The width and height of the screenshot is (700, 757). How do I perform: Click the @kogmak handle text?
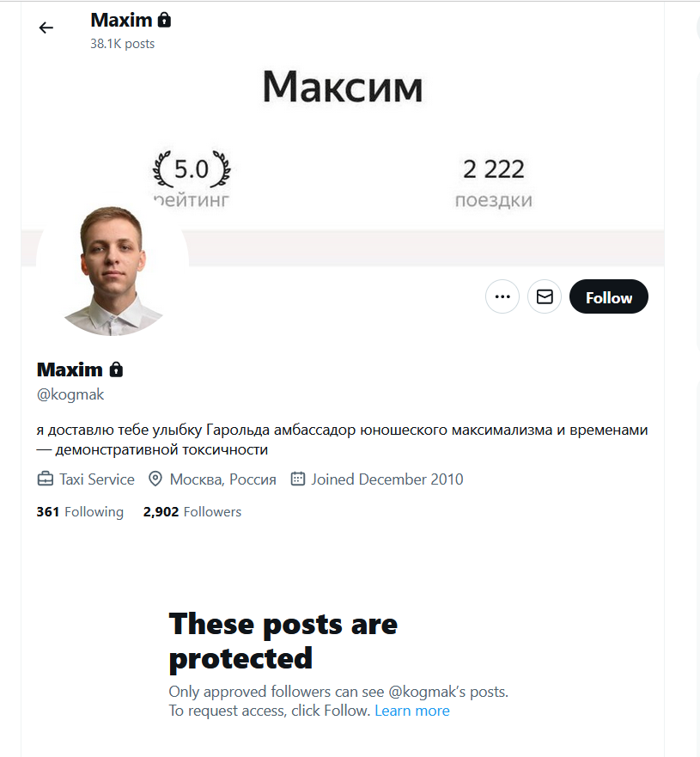coord(70,394)
